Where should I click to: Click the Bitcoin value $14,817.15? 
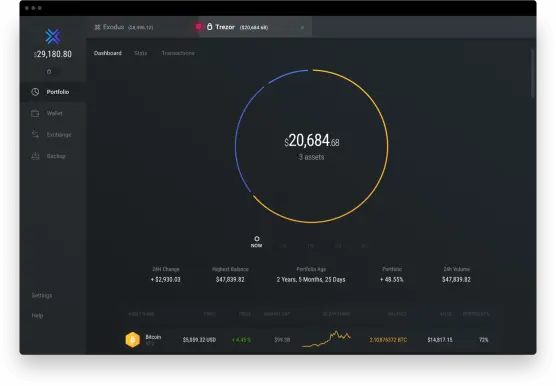point(440,340)
